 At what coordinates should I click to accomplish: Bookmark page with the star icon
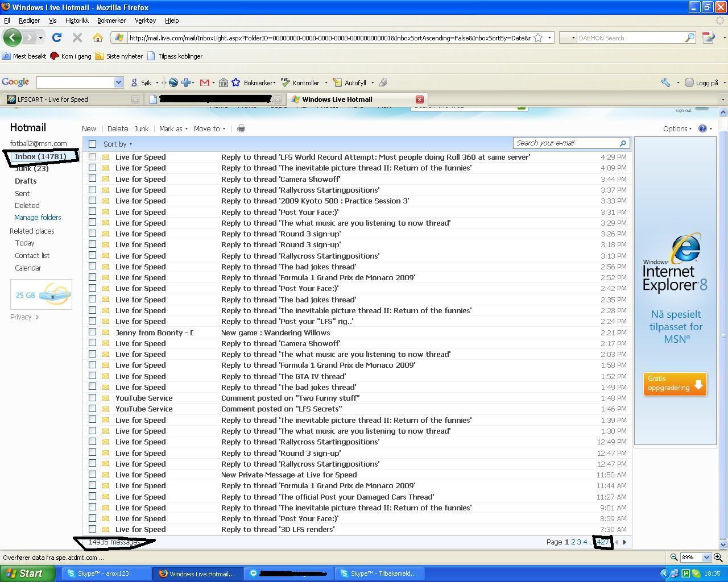coord(538,38)
